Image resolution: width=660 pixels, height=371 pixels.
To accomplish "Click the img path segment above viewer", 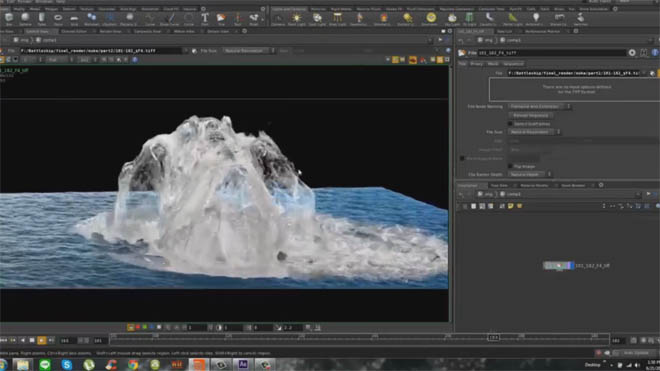I will (x=21, y=40).
